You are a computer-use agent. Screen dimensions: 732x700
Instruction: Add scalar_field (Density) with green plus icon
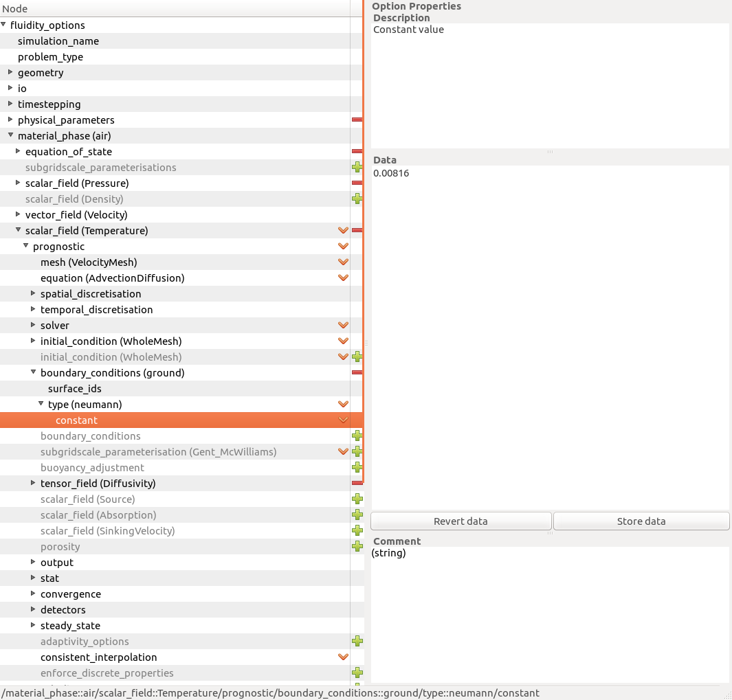[357, 199]
